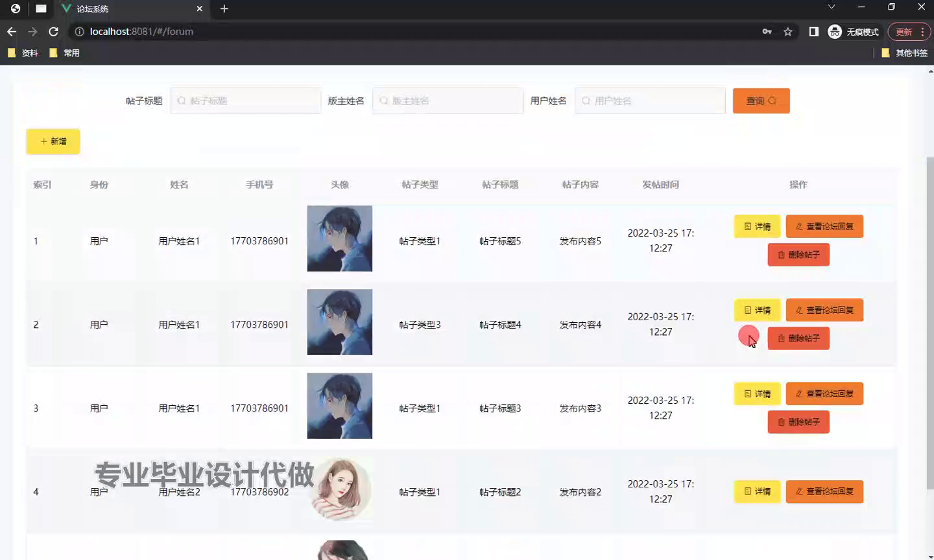Screen dimensions: 934x560
Task: Click the 姓名 column header
Action: pyautogui.click(x=179, y=185)
